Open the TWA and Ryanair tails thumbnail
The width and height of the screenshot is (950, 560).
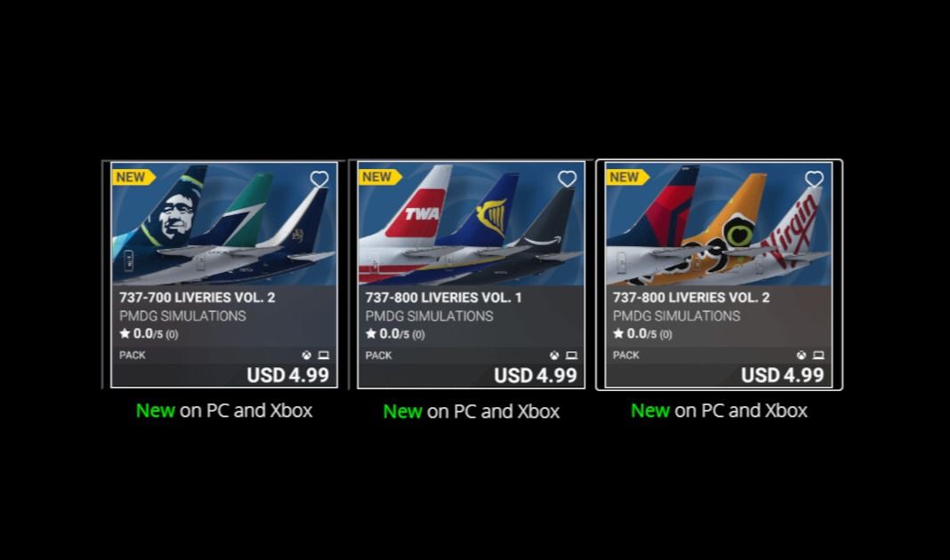click(471, 224)
